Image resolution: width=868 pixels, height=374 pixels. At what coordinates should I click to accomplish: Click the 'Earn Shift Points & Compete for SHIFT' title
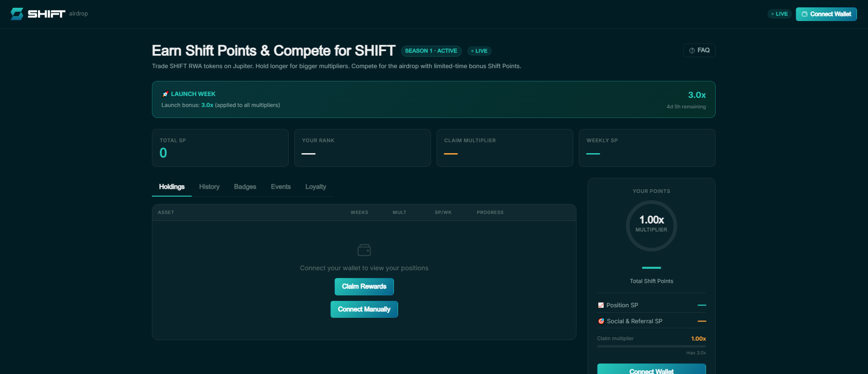(x=274, y=51)
